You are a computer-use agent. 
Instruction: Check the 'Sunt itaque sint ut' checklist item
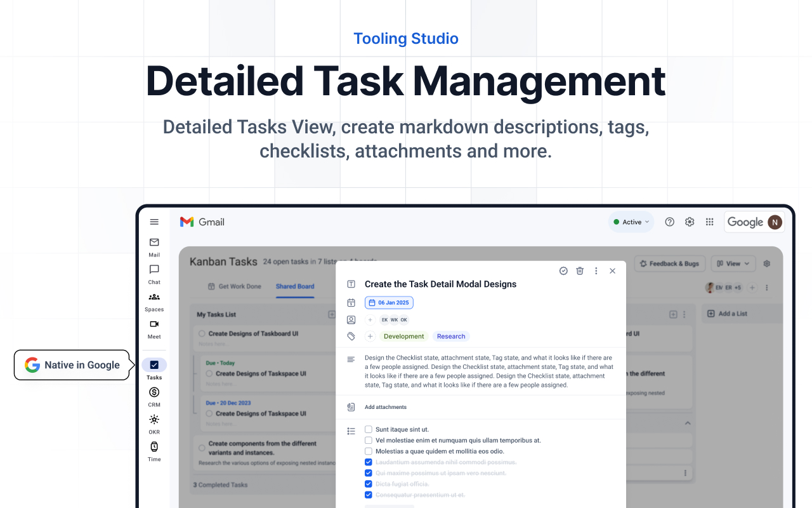click(x=368, y=429)
